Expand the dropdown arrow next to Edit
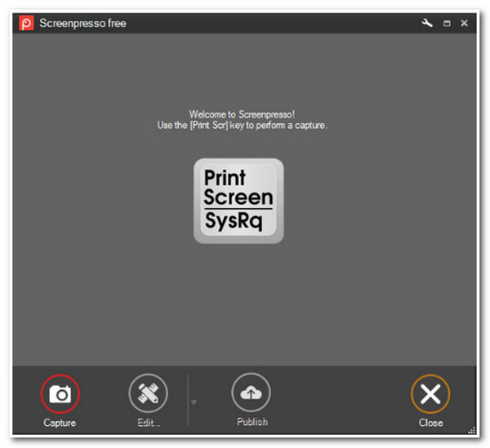Screen dimensions: 490x448 pyautogui.click(x=194, y=401)
